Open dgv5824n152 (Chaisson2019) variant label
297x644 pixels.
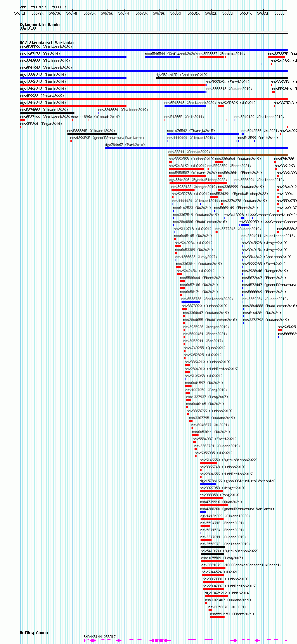[x=182, y=75]
